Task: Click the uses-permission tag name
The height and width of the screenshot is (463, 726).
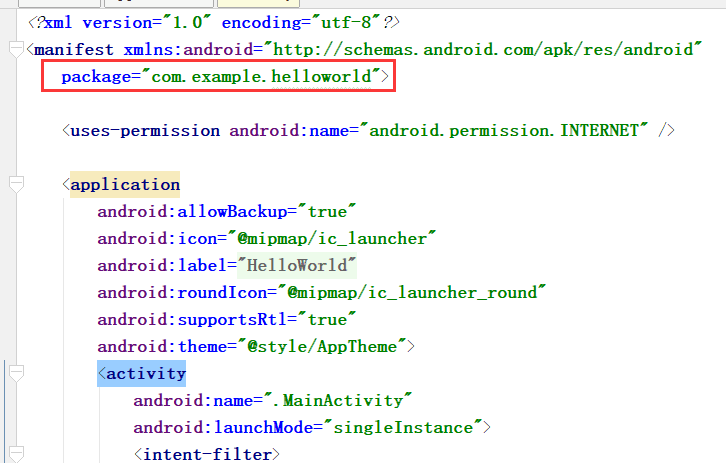Action: [145, 131]
